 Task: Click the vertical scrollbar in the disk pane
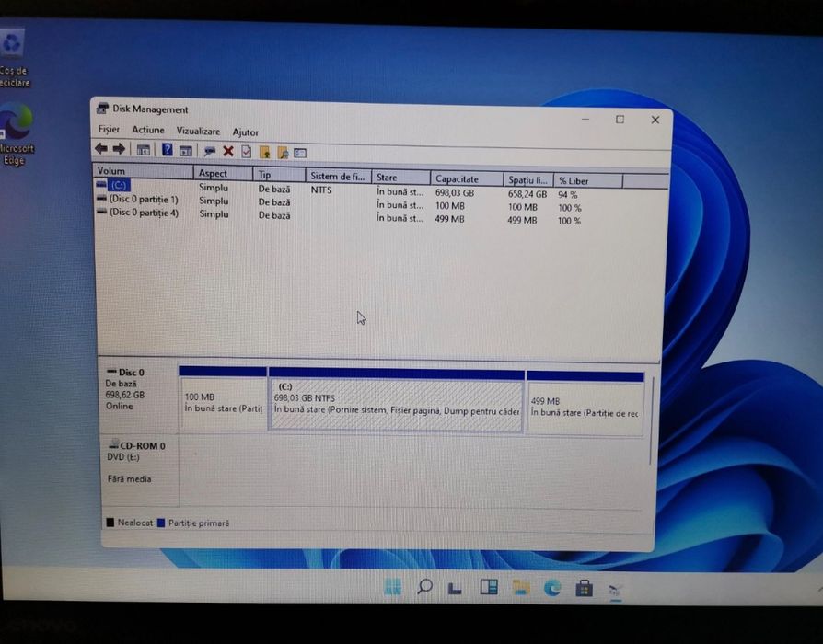click(651, 420)
